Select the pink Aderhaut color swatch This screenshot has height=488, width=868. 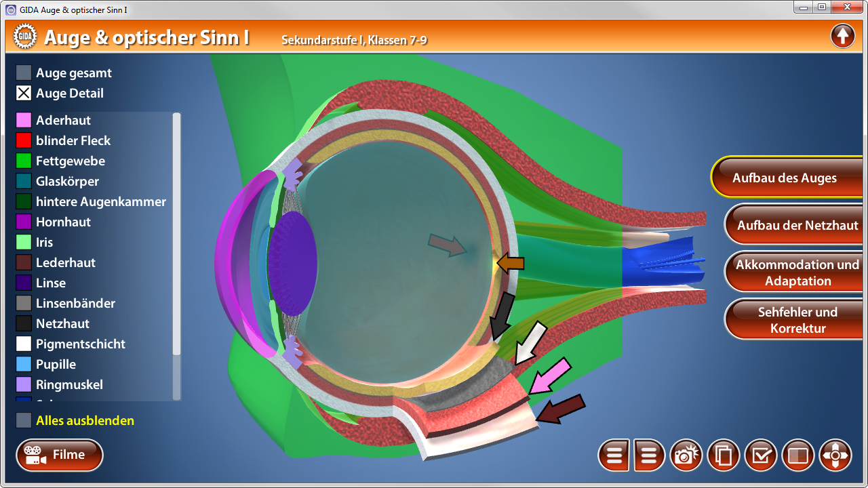tap(24, 121)
